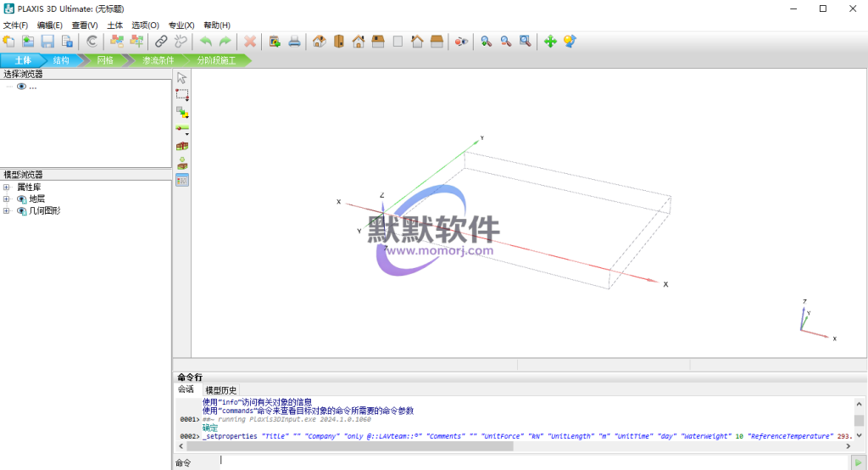Undo last action with left arrow
Viewport: 868px width, 470px height.
pyautogui.click(x=206, y=41)
